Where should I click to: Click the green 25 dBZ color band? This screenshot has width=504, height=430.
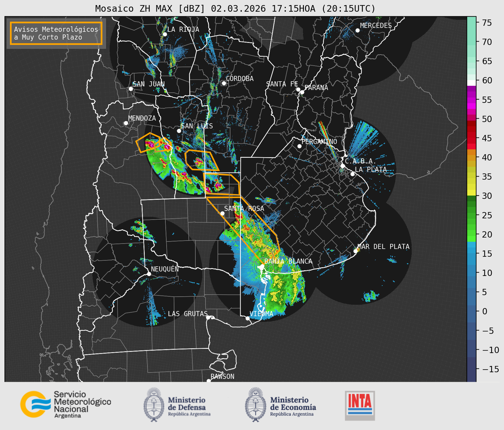pyautogui.click(x=471, y=215)
